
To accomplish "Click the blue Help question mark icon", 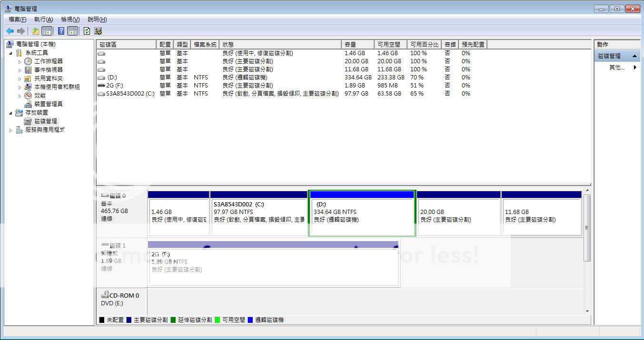I will [61, 31].
